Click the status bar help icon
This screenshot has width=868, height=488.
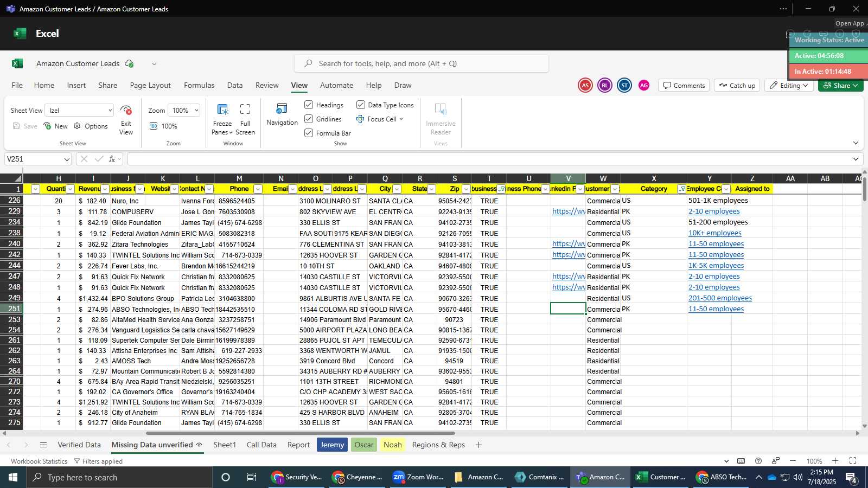point(758,461)
